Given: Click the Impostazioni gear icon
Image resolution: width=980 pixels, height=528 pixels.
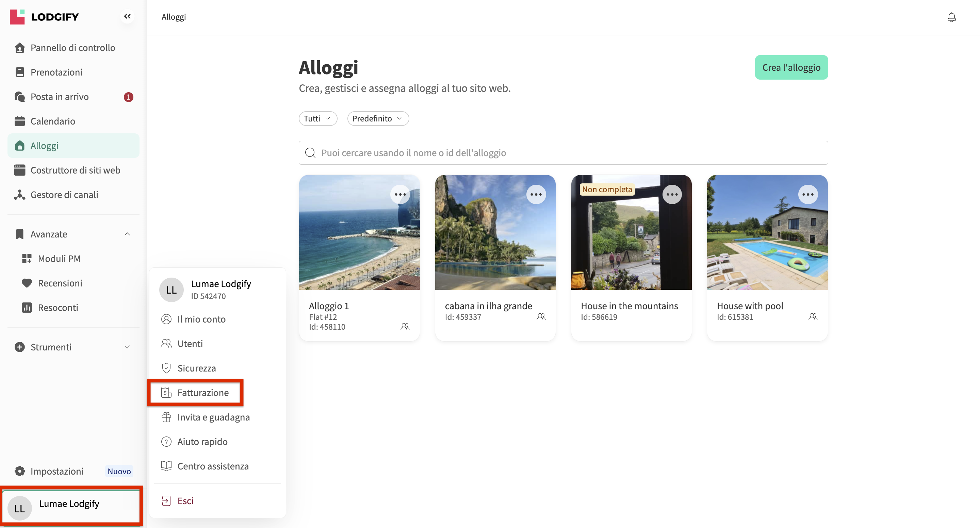Looking at the screenshot, I should coord(20,471).
